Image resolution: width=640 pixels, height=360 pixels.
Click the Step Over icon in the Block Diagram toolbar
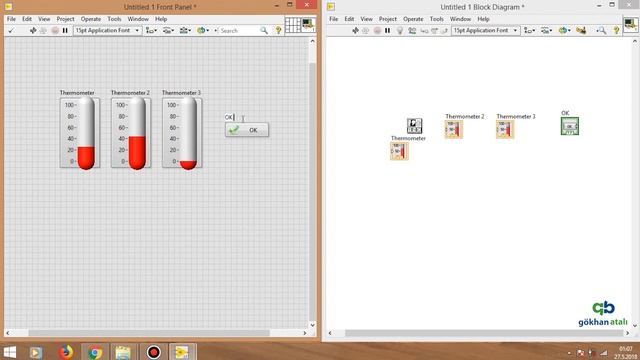click(434, 31)
